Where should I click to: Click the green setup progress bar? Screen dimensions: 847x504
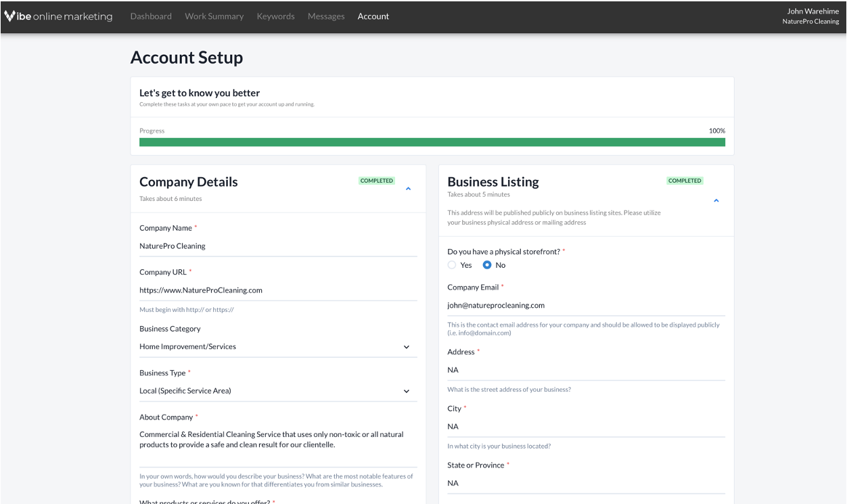(432, 143)
